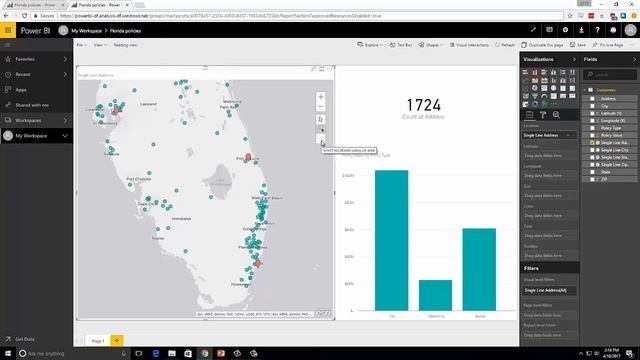Viewport: 640px width, 360px height.
Task: Check the Policy Type field
Action: (x=592, y=128)
